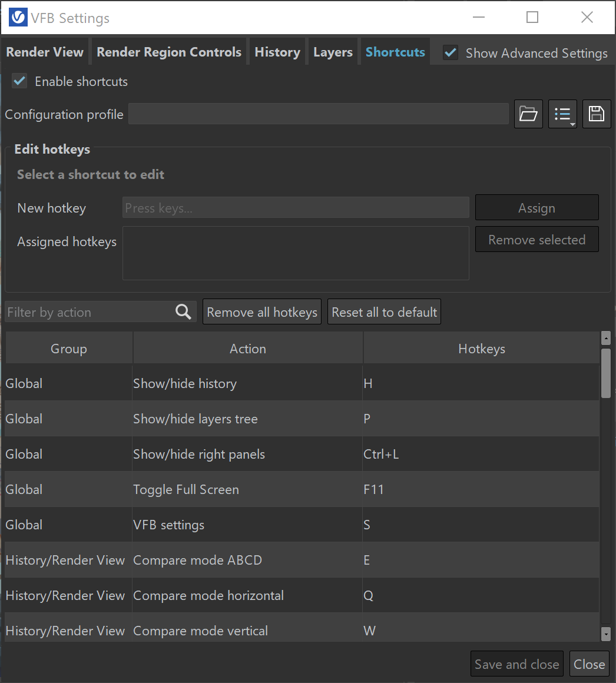
Task: Click the search magnifier icon
Action: (183, 312)
